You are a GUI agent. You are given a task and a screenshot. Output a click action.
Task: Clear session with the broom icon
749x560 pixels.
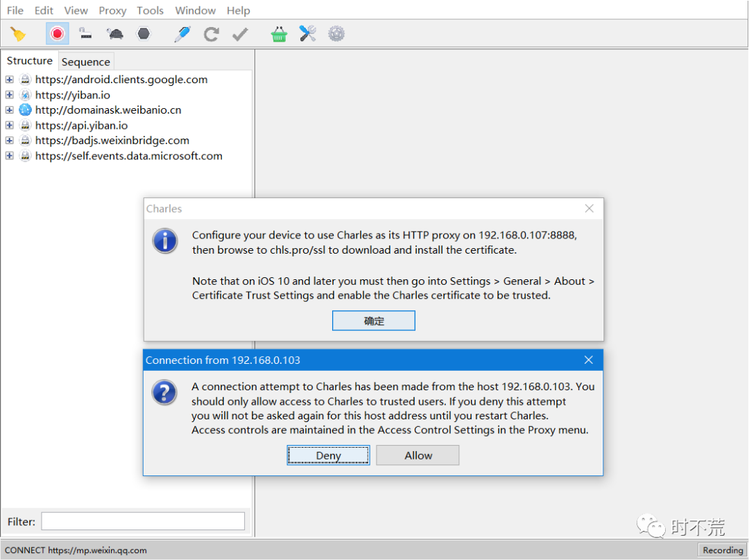18,35
